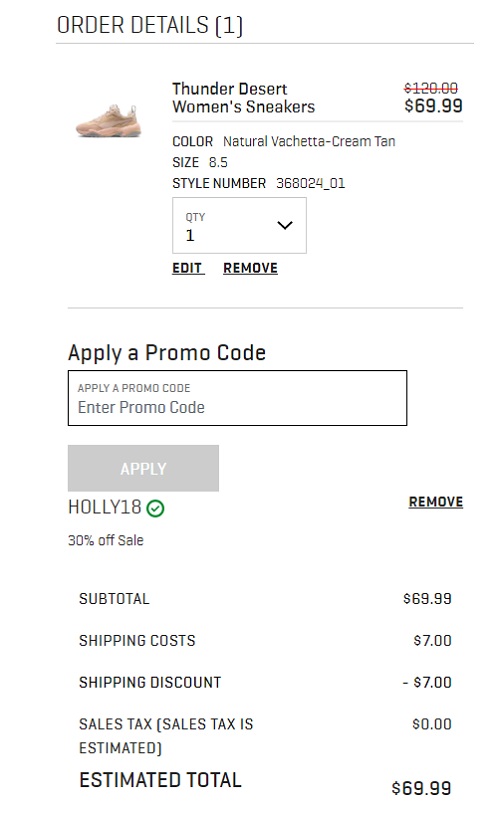500x815 pixels.
Task: Remove the HOLLY18 promo code
Action: 436,502
